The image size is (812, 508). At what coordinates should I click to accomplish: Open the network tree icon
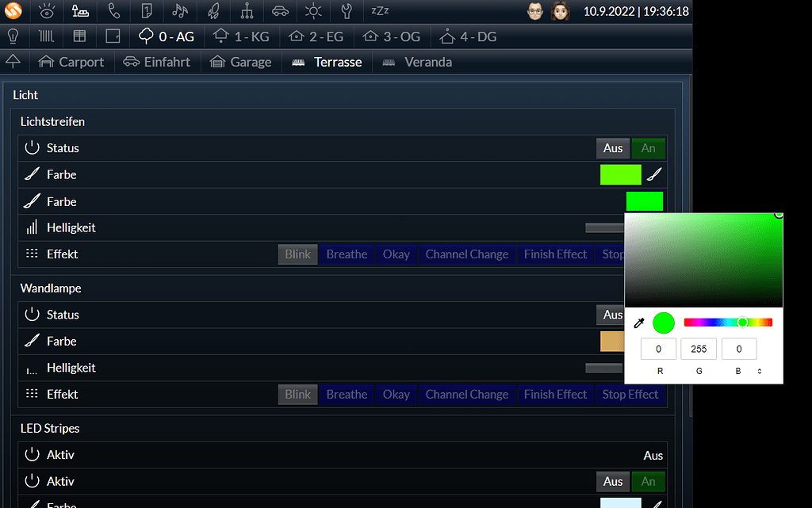tap(247, 11)
